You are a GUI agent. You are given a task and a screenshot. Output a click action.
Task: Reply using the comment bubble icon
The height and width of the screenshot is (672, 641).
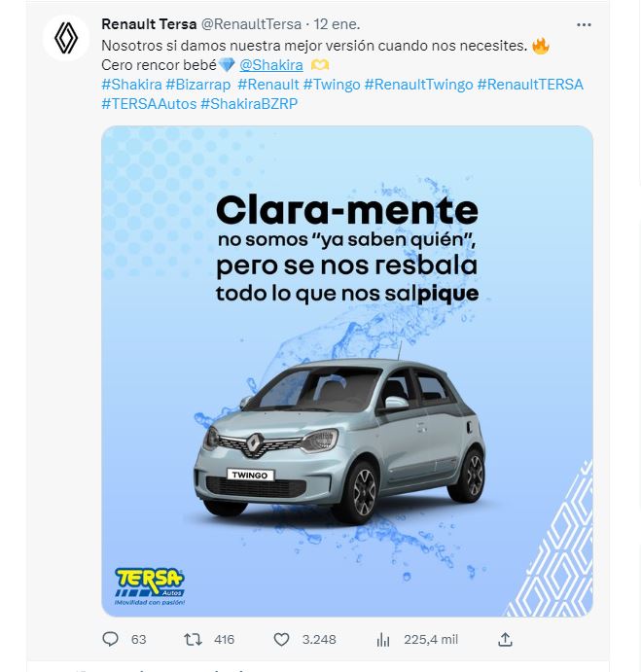tap(110, 640)
